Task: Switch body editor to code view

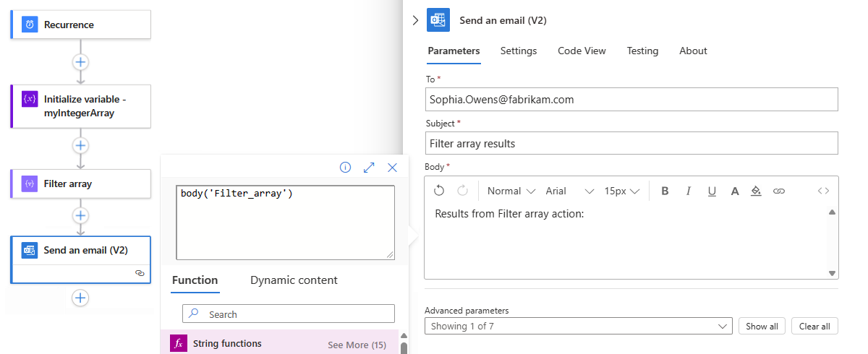Action: (x=823, y=191)
